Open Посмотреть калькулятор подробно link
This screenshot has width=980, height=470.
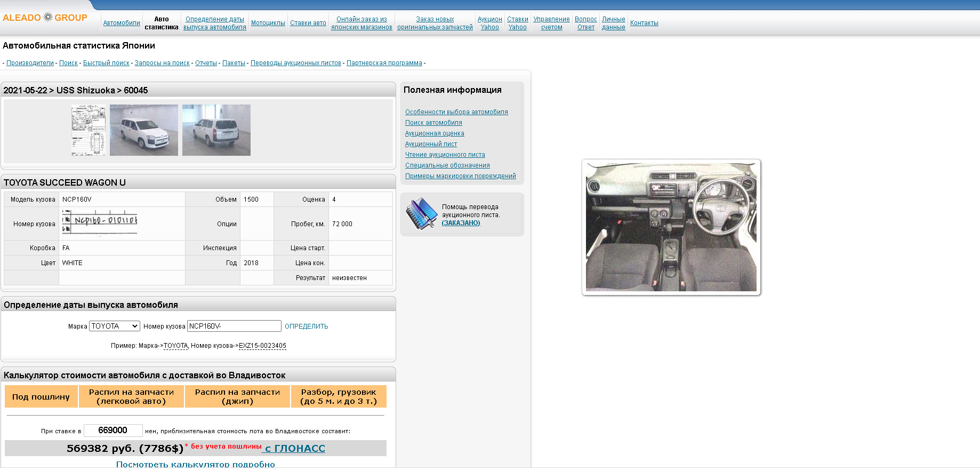coord(196,464)
